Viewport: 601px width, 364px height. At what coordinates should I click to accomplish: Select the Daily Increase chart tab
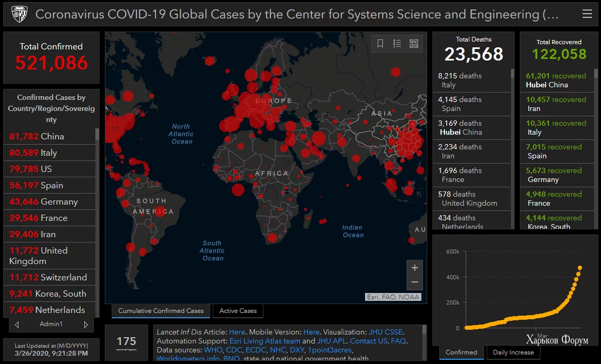[513, 352]
